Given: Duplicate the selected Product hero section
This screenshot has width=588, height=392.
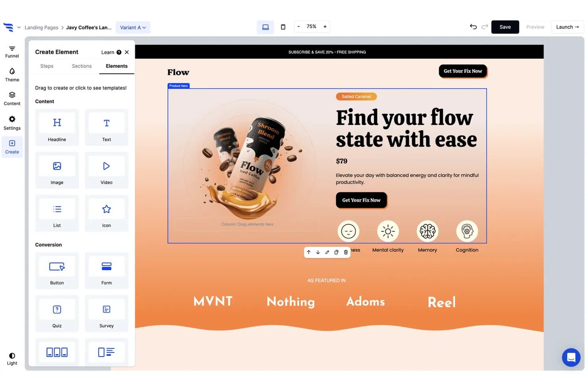Looking at the screenshot, I should tap(336, 252).
